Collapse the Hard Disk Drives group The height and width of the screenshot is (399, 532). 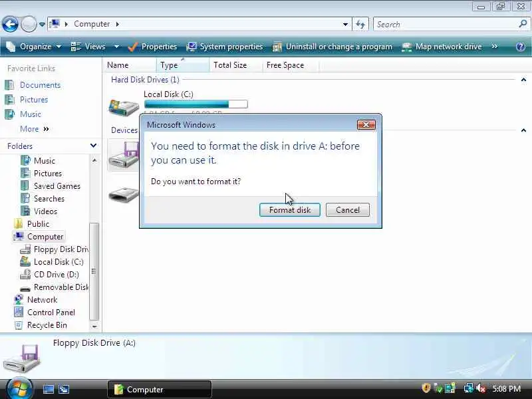coord(523,80)
